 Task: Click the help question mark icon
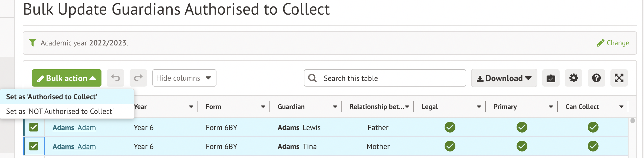[596, 78]
